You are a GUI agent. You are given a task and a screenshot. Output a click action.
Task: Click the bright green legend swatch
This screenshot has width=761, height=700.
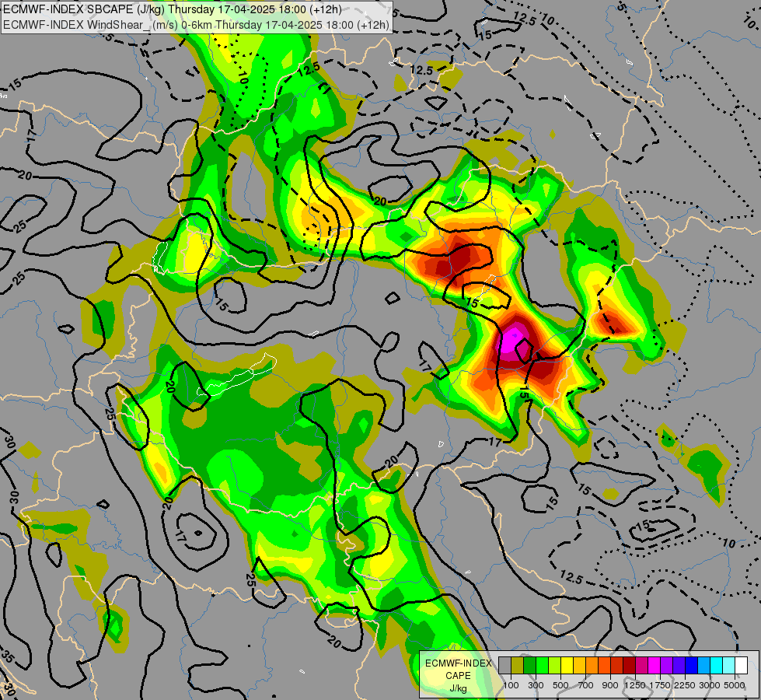(542, 665)
